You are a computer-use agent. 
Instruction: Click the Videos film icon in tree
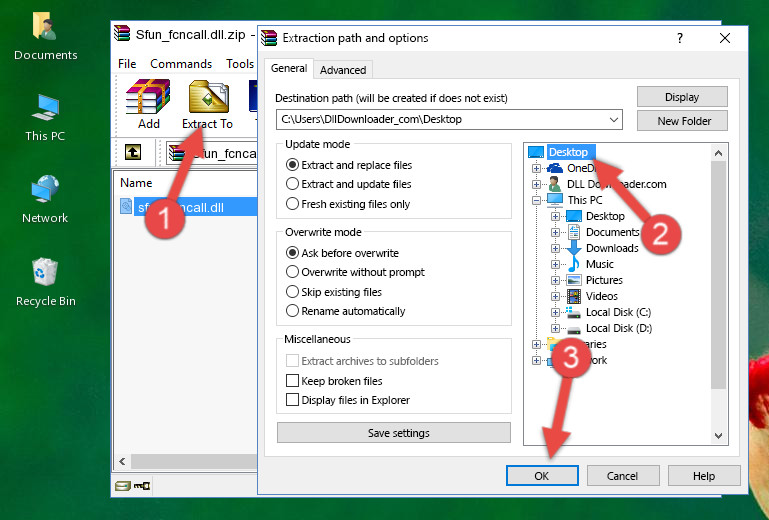[x=574, y=296]
